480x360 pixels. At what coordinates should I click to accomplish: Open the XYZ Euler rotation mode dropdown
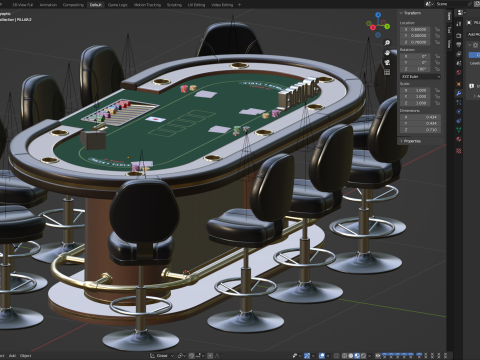point(420,77)
